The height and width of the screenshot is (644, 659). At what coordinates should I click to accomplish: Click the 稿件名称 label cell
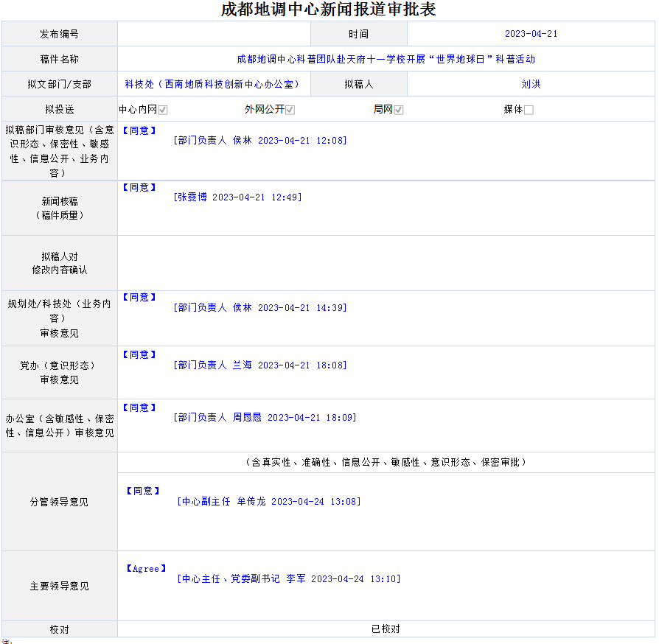pos(59,59)
